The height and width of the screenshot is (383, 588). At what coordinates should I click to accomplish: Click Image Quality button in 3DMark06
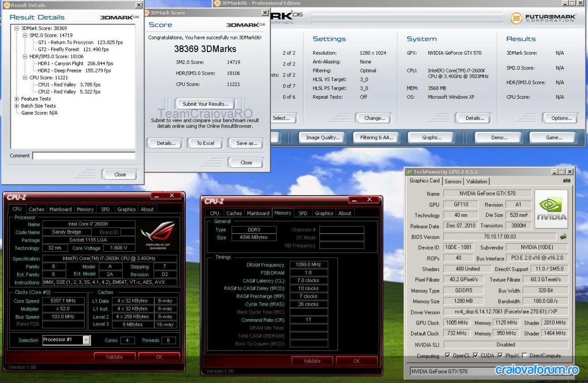pos(322,138)
